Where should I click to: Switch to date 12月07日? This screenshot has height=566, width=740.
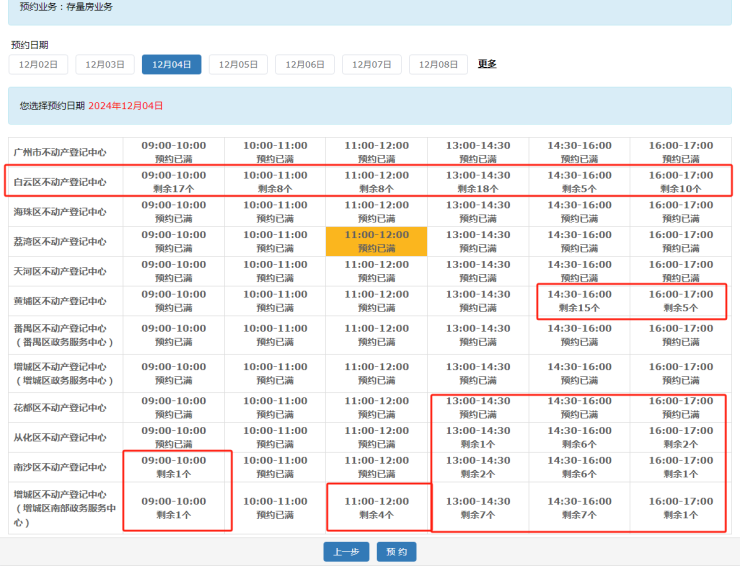(x=372, y=64)
